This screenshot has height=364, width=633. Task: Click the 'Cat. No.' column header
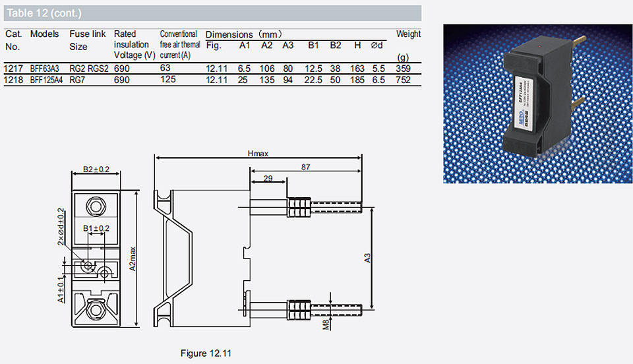tap(13, 40)
